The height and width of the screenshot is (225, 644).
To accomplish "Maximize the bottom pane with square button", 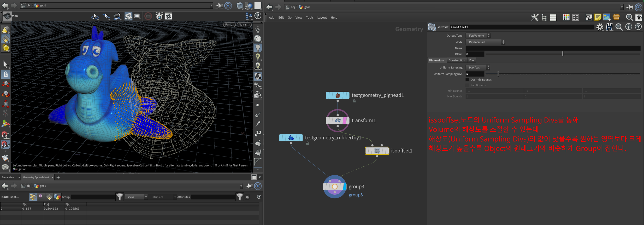I will click(254, 177).
